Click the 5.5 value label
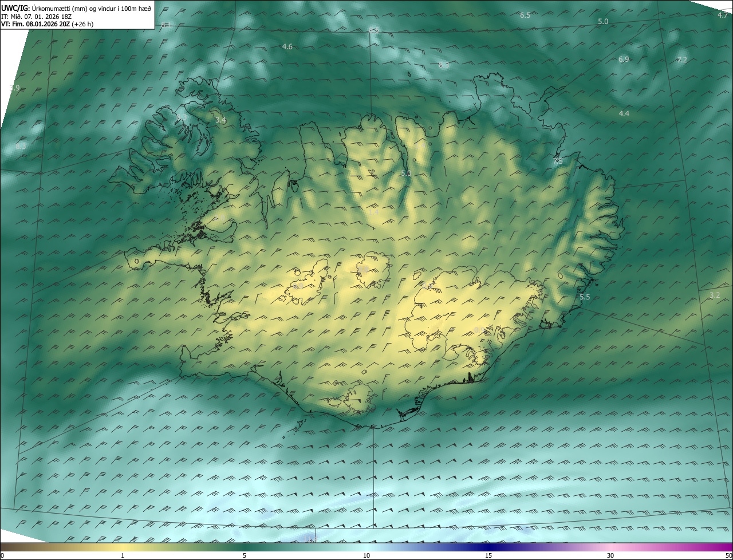Image resolution: width=733 pixels, height=560 pixels. click(x=585, y=297)
